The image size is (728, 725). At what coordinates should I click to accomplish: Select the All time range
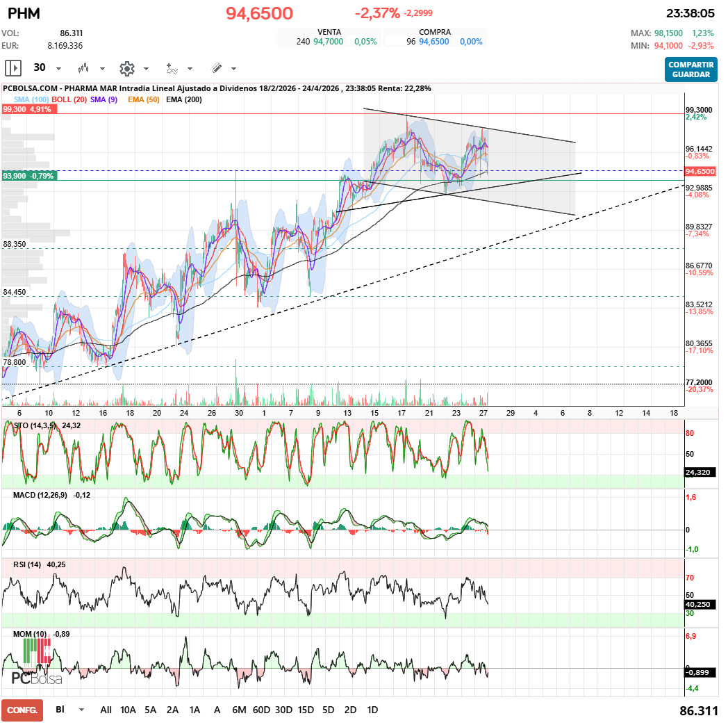coord(106,710)
